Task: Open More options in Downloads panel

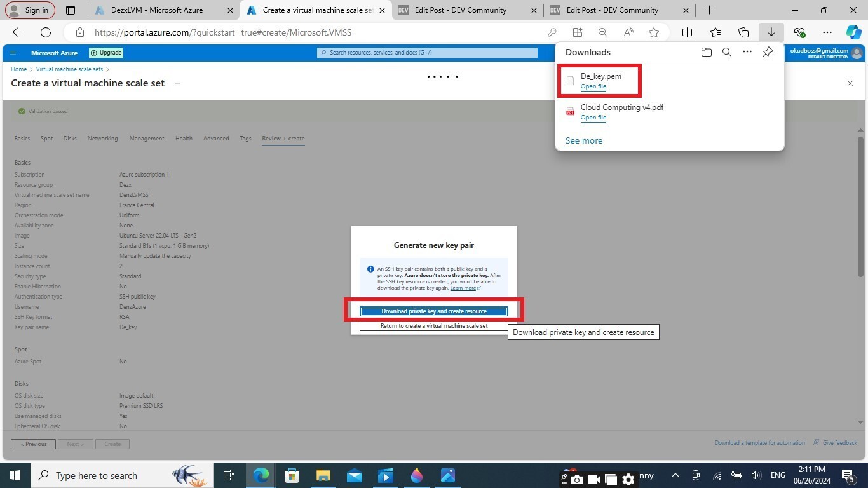Action: click(x=747, y=52)
